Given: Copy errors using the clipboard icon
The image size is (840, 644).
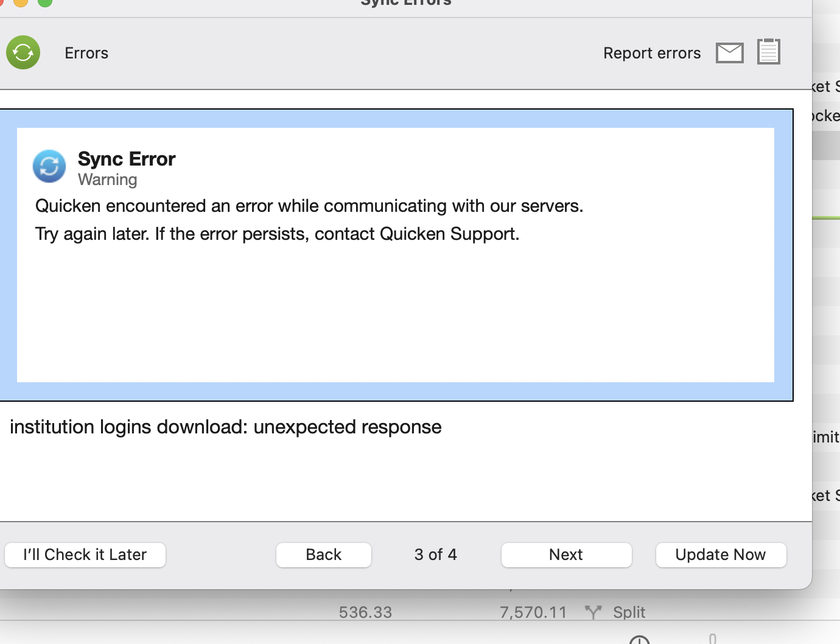Looking at the screenshot, I should point(769,51).
